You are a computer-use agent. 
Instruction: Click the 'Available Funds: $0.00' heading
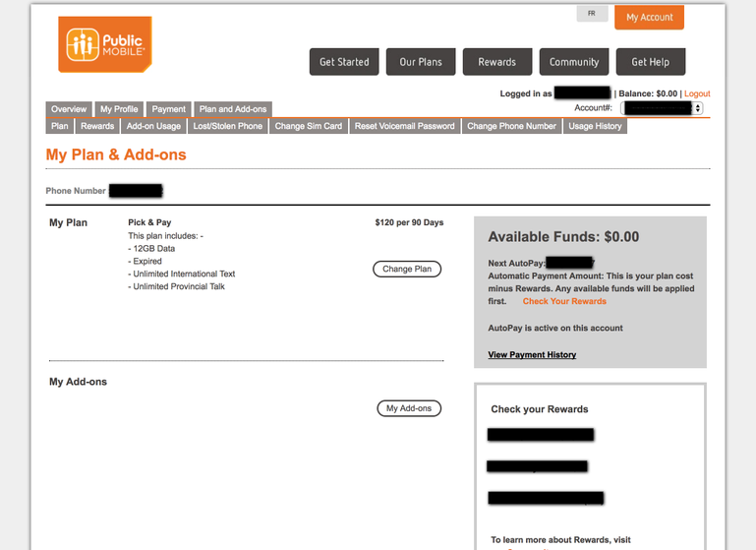click(563, 236)
